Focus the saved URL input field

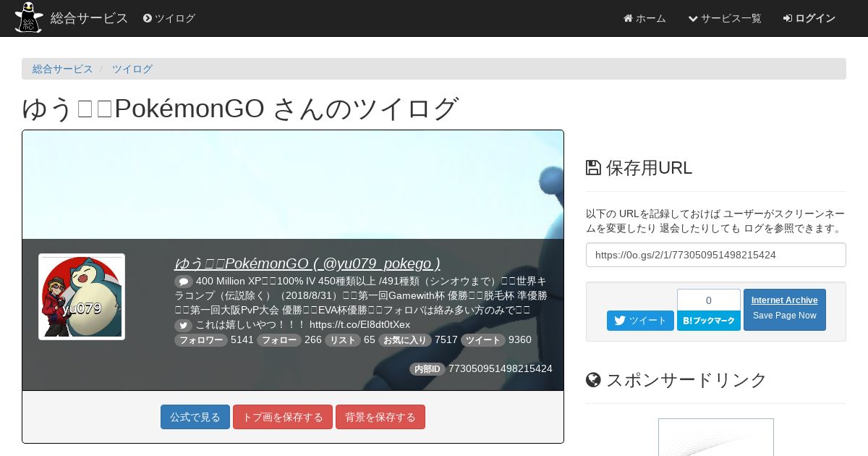716,255
